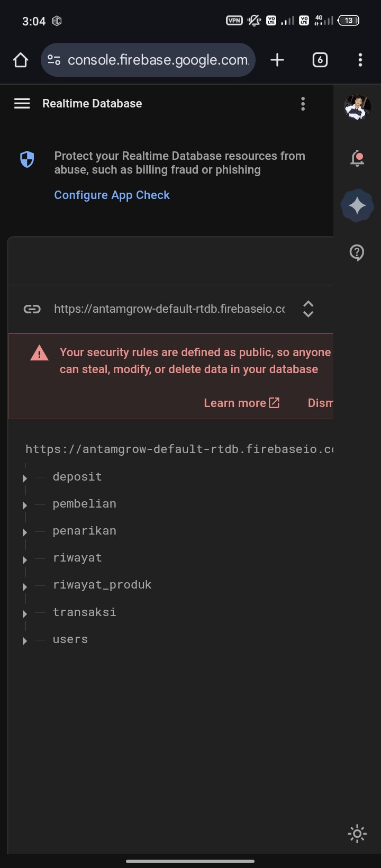Open the hamburger navigation menu
The height and width of the screenshot is (868, 381).
tap(22, 104)
